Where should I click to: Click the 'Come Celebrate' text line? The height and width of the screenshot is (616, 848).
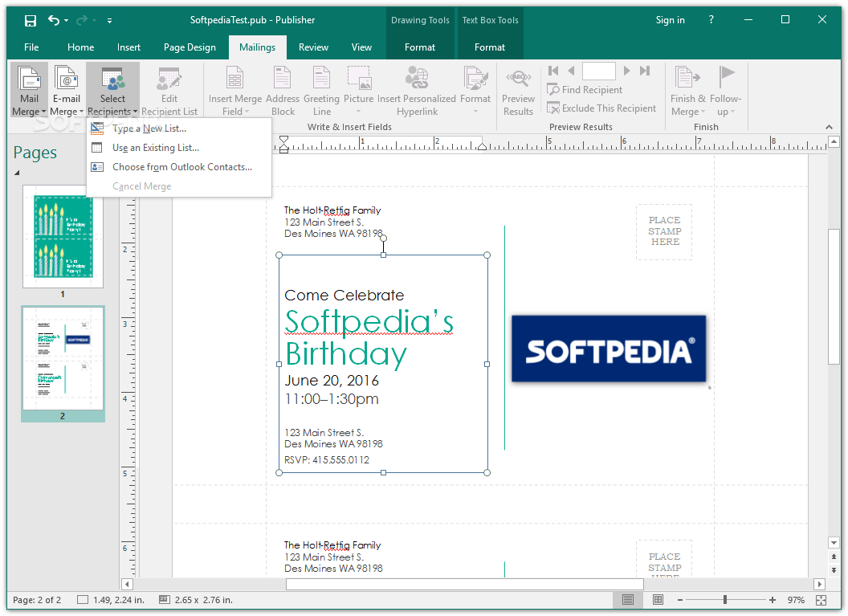coord(344,296)
